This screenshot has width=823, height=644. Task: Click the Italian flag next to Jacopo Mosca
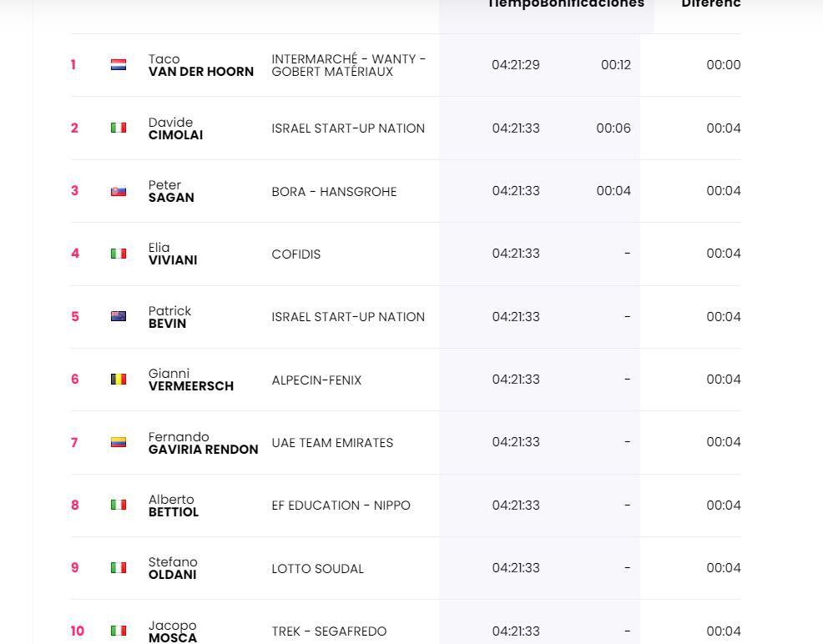click(119, 631)
